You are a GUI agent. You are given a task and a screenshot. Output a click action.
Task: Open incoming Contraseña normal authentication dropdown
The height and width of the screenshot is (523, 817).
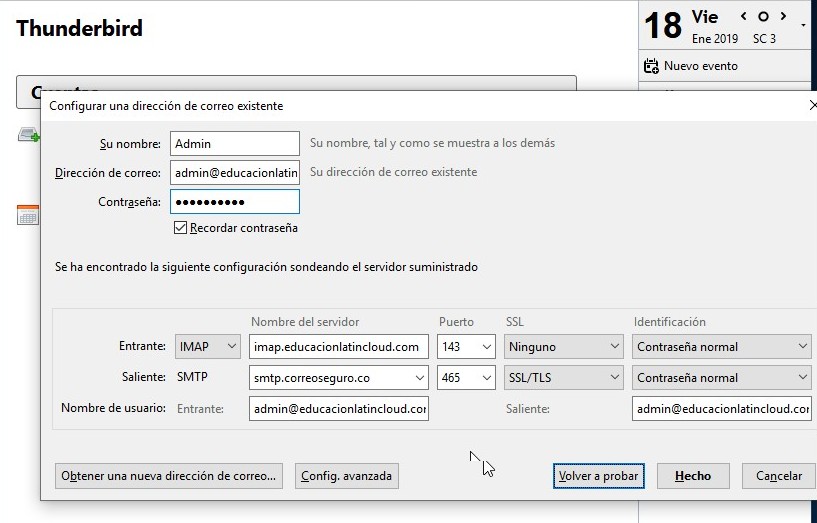pos(722,346)
